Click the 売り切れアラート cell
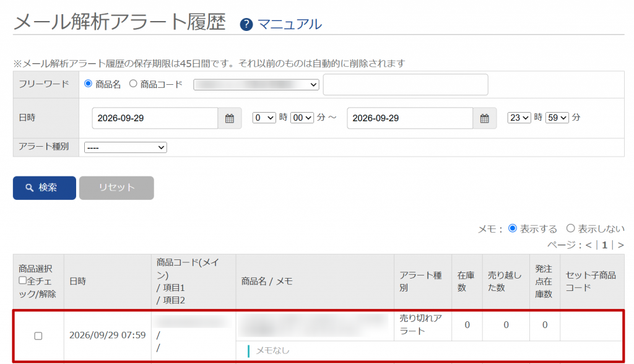This screenshot has height=364, width=634. (422, 325)
